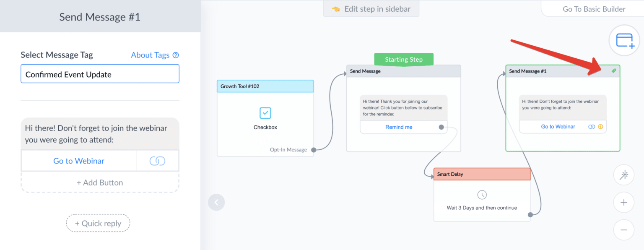
Task: Open the Confirmed Event Update message tag selector
Action: pyautogui.click(x=100, y=74)
